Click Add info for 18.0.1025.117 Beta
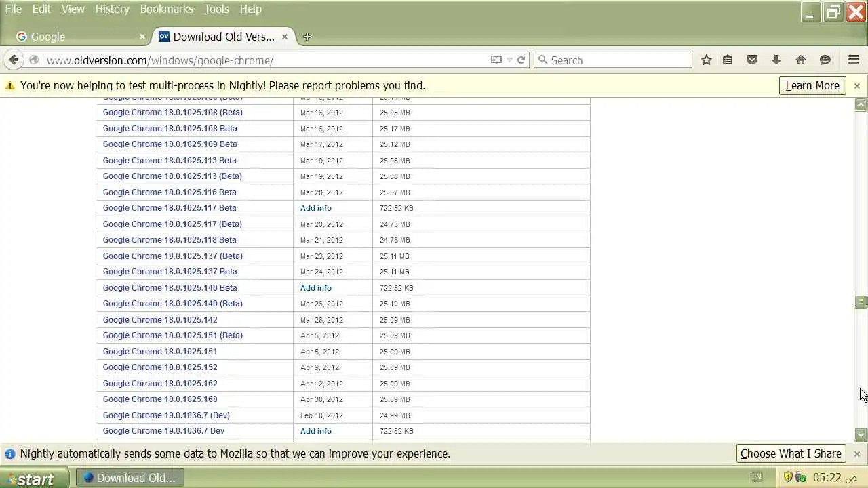Viewport: 868px width, 488px height. coord(316,208)
